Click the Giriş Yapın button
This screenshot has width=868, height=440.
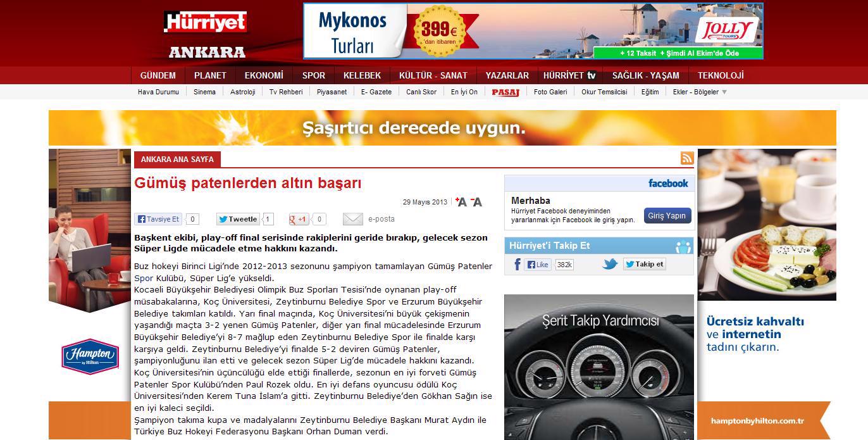[x=667, y=216]
